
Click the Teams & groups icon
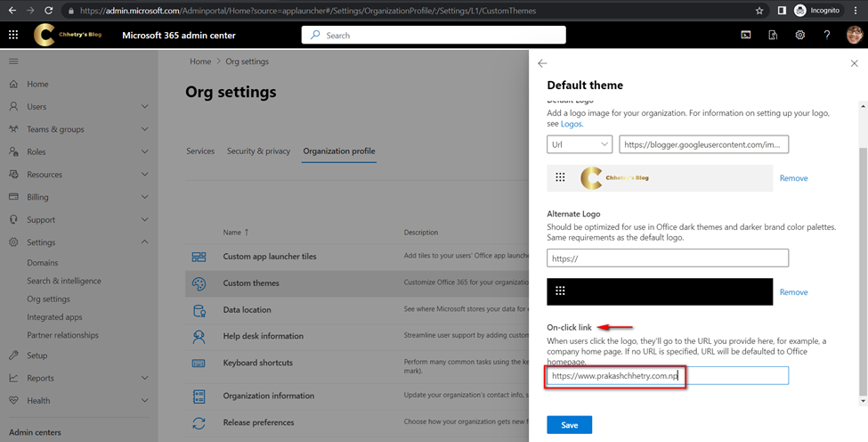14,129
